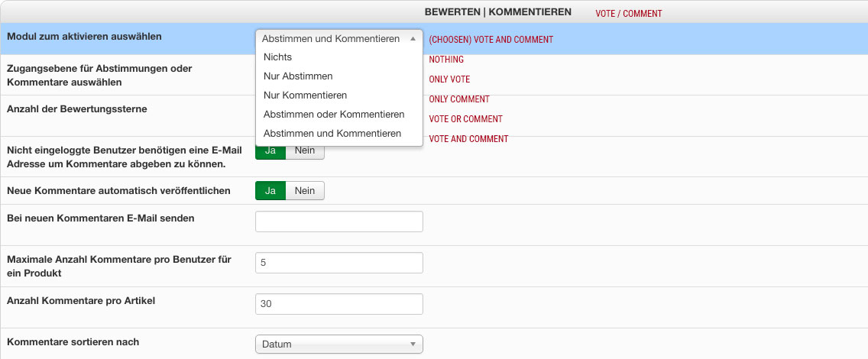Viewport: 868px width, 359px height.
Task: Enable 'Ja' for automatic comment publishing
Action: coord(270,191)
